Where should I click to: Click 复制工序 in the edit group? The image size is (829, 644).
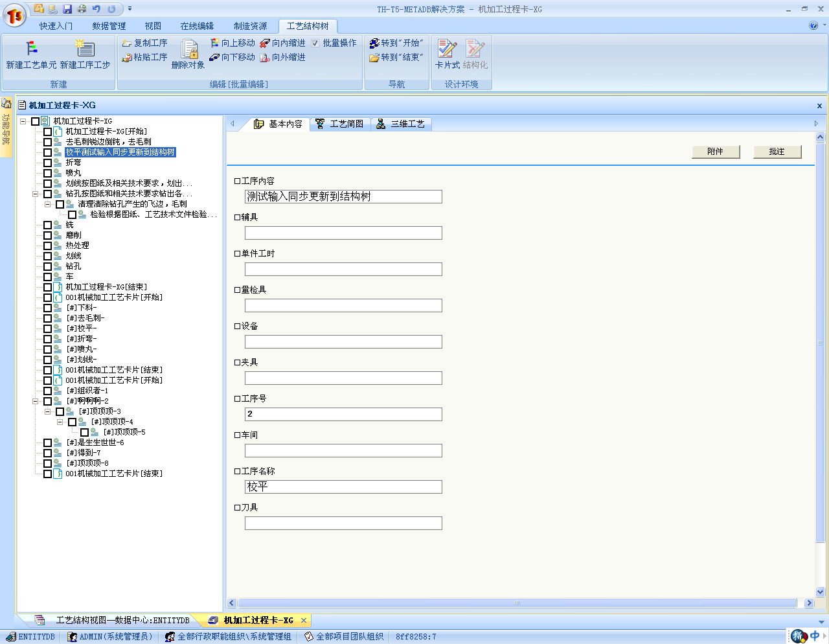coord(144,43)
